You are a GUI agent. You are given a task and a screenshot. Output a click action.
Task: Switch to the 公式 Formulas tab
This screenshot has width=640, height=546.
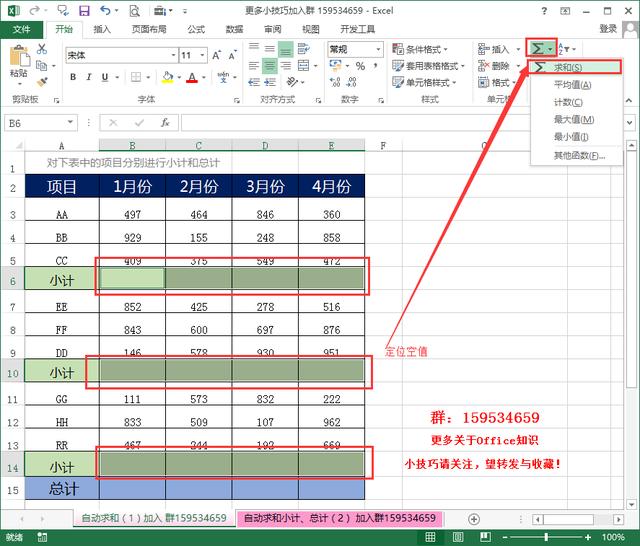pos(196,29)
